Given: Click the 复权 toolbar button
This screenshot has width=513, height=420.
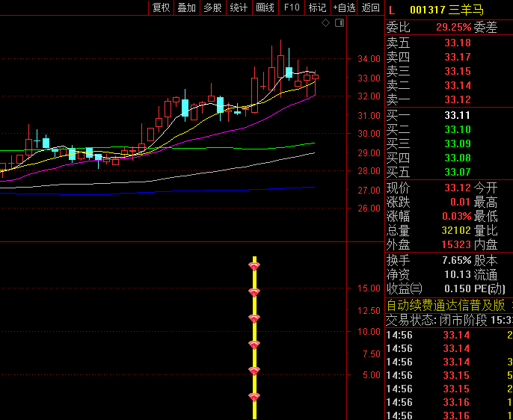Looking at the screenshot, I should coord(162,7).
